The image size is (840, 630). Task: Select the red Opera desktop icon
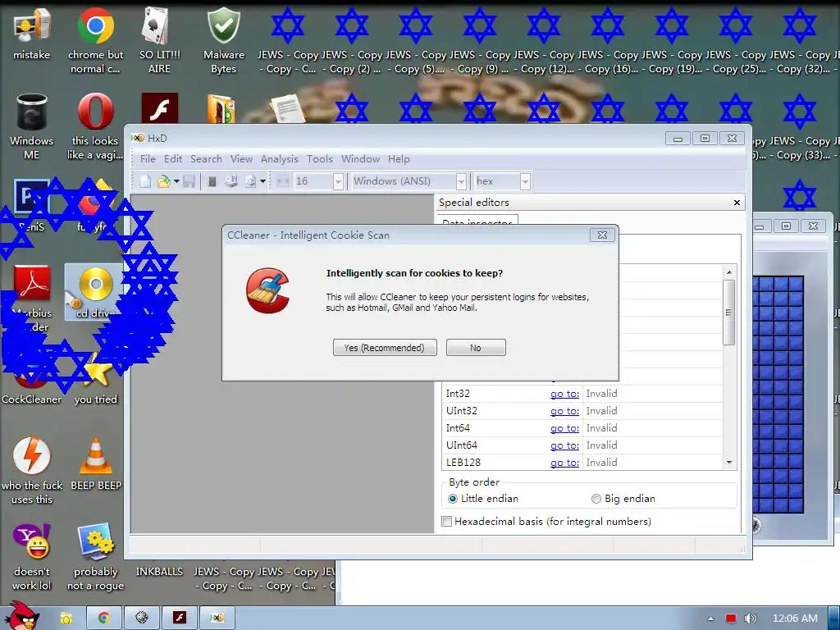click(x=95, y=126)
